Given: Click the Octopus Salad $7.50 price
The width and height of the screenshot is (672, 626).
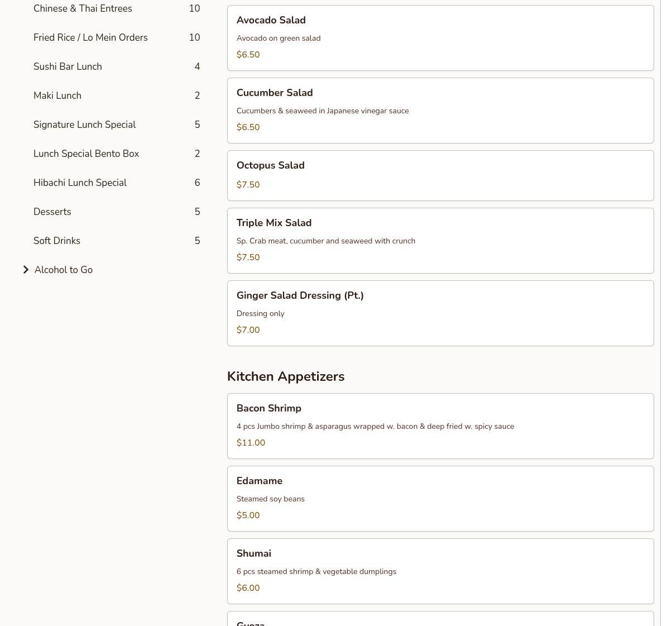Looking at the screenshot, I should click(248, 185).
